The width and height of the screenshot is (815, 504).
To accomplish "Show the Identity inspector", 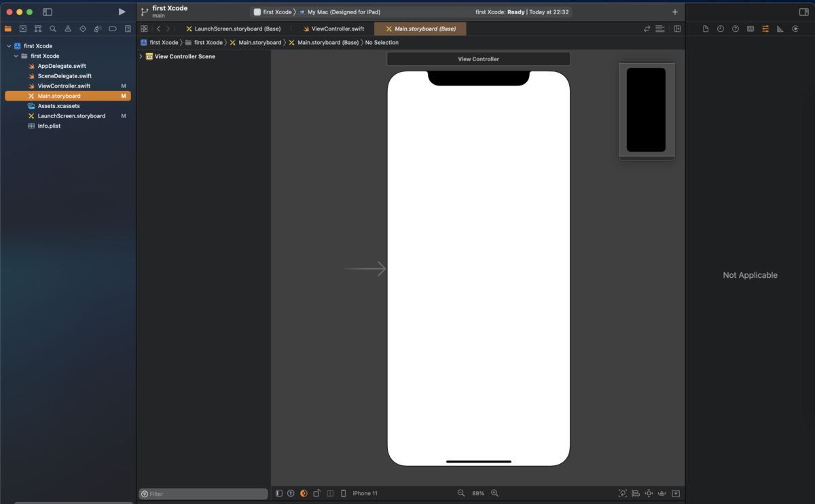I will click(x=750, y=29).
